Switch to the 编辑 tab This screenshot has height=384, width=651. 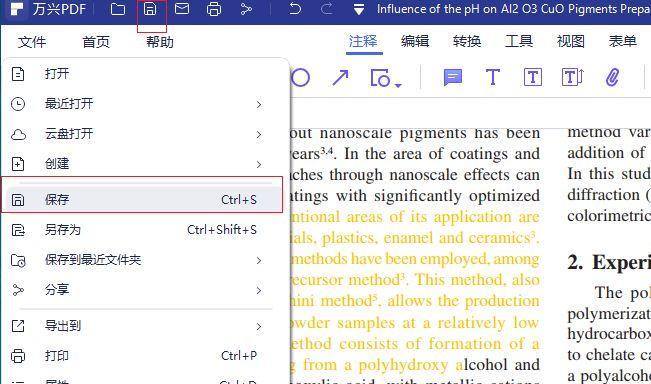415,41
